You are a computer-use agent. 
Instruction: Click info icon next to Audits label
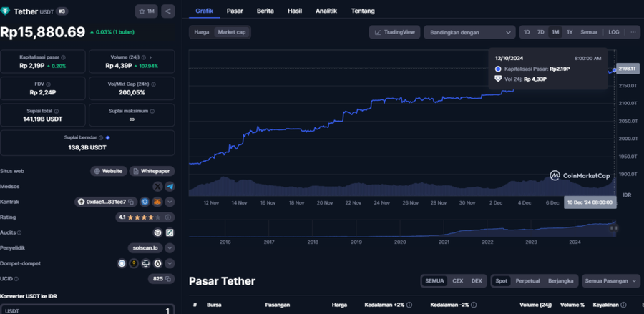[x=19, y=232]
